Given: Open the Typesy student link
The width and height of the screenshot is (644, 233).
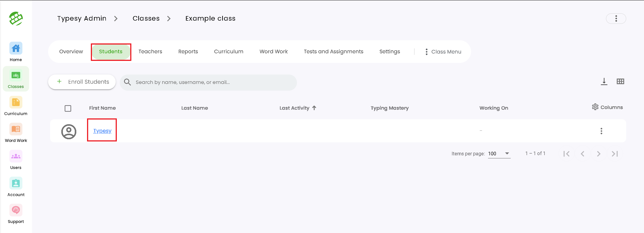Looking at the screenshot, I should [x=102, y=131].
